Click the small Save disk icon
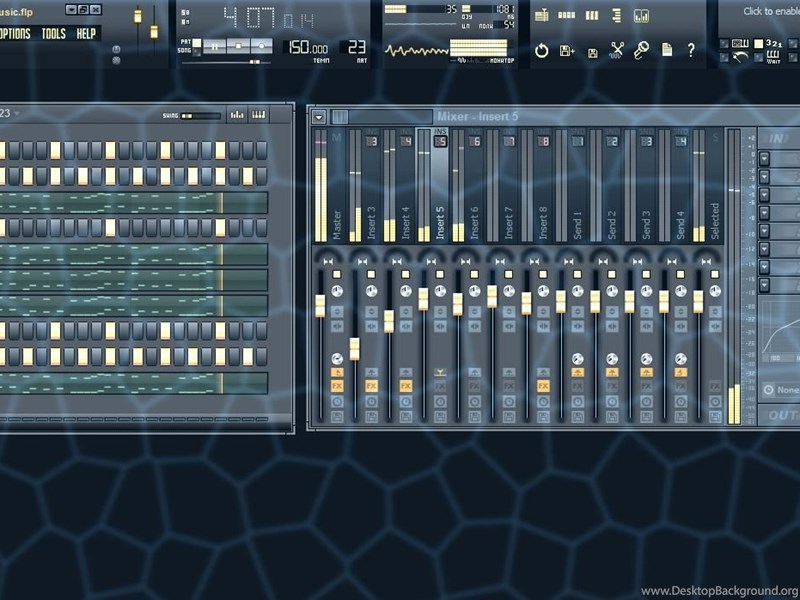The height and width of the screenshot is (600, 800). point(592,53)
